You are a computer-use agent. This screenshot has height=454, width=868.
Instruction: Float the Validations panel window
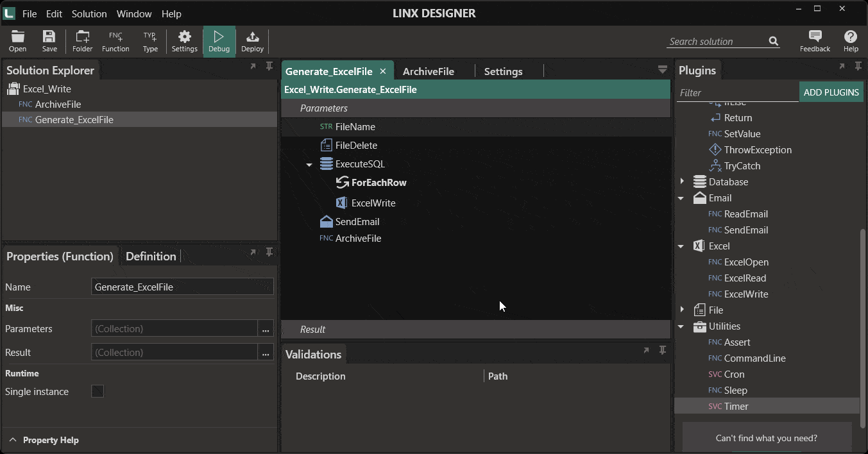646,350
